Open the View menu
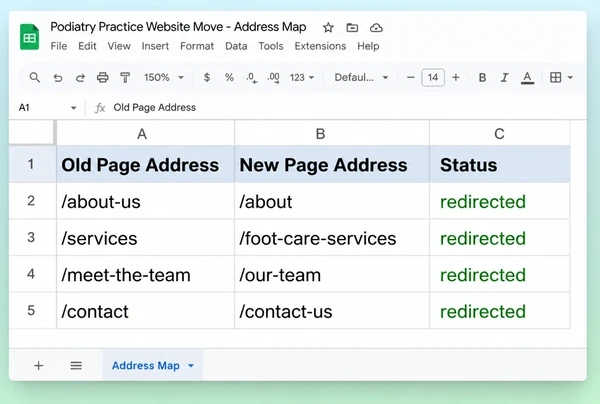The height and width of the screenshot is (404, 600). tap(119, 46)
